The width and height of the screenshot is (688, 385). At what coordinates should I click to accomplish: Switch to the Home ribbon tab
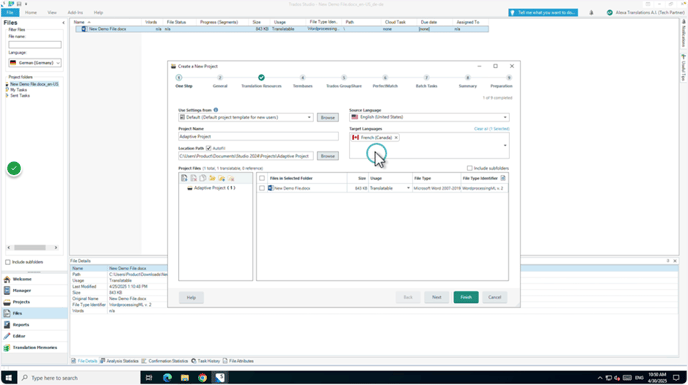[31, 13]
